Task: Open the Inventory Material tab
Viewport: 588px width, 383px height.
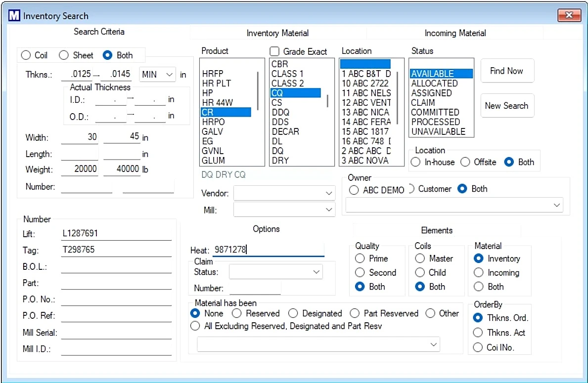Action: tap(277, 33)
